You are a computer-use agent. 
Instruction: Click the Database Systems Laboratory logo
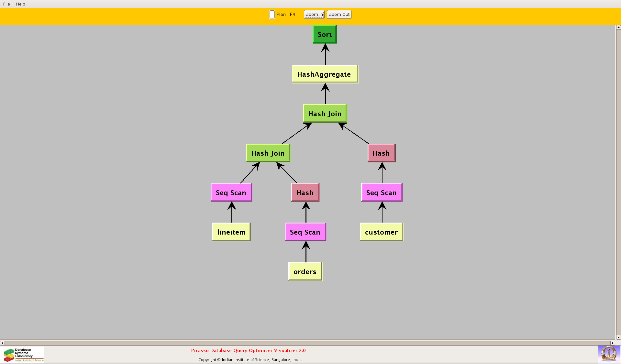pos(23,355)
